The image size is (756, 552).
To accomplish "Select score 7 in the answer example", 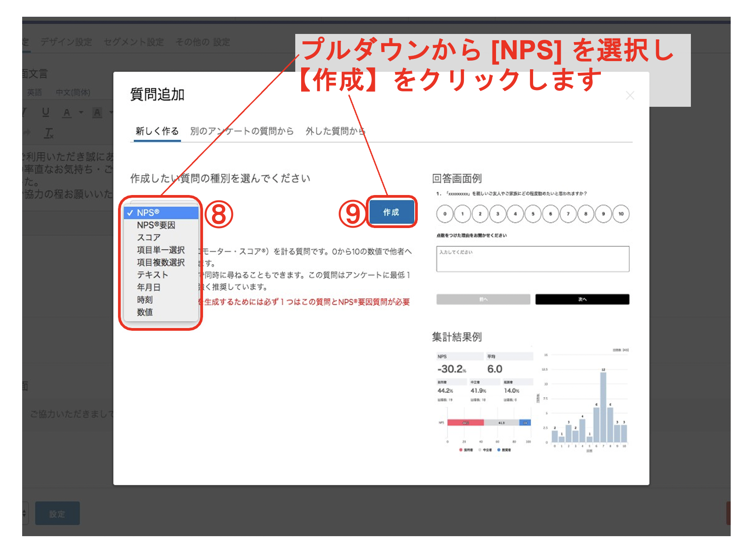I will (x=568, y=214).
